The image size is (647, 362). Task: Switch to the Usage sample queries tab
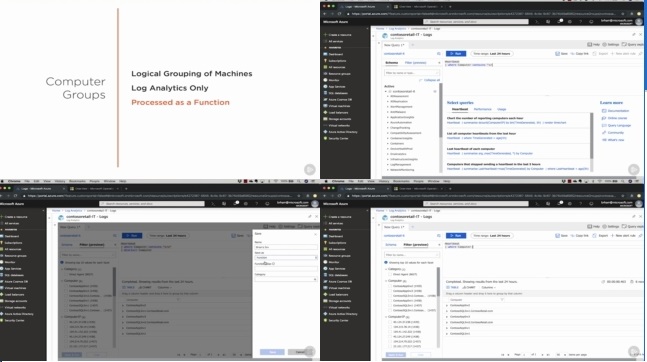point(501,109)
